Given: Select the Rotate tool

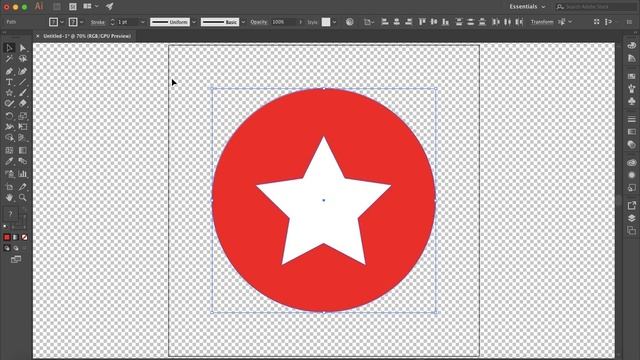Looking at the screenshot, I should [9, 116].
